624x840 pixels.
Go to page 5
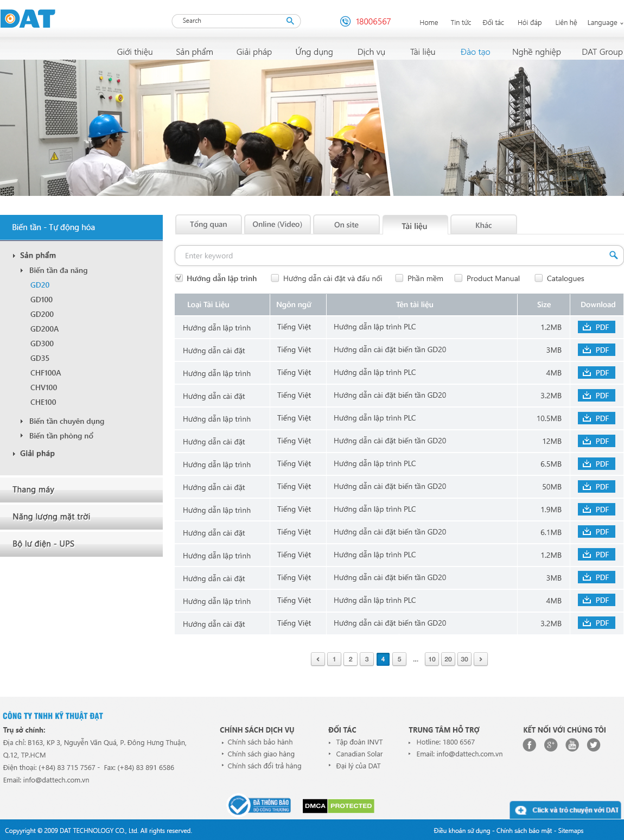click(x=399, y=659)
